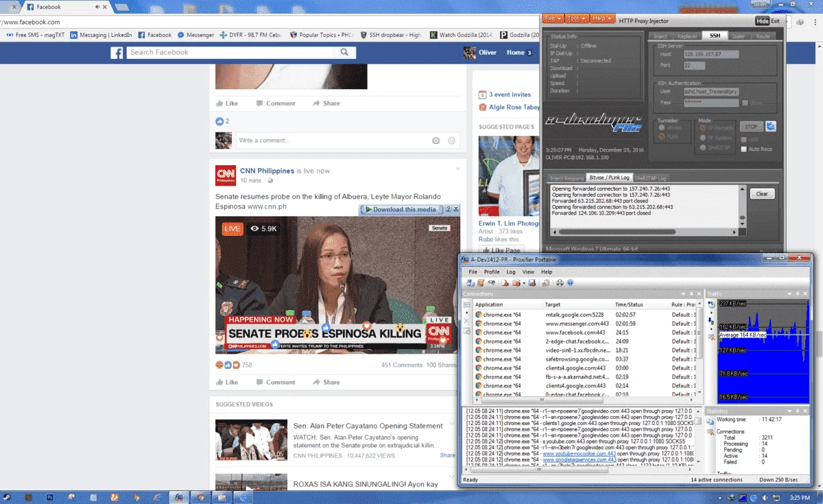Click second icon in Proxifier's toolbar
The image size is (823, 504).
(x=480, y=283)
